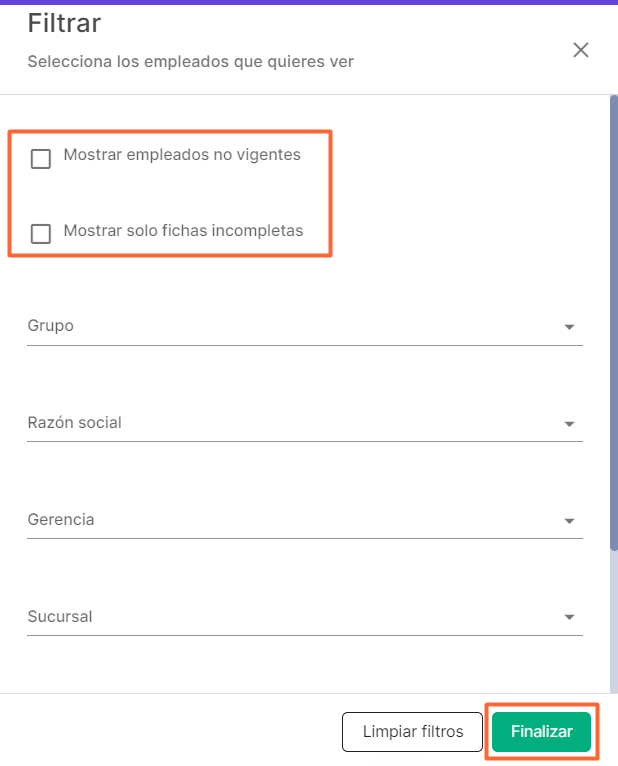Click the arrow icon of the Gerencia dropdown
618x766 pixels.
click(569, 521)
